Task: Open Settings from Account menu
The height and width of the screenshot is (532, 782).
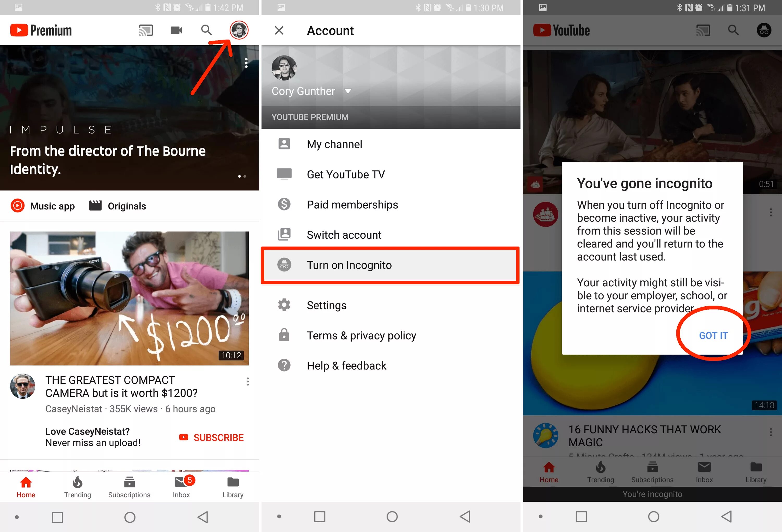Action: point(326,305)
